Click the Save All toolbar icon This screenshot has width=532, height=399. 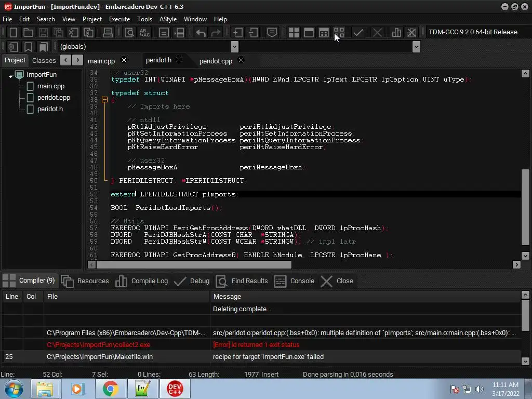coord(58,32)
